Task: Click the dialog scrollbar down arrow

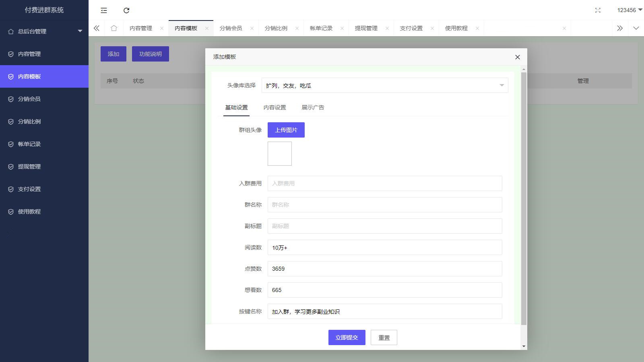Action: coord(524,346)
